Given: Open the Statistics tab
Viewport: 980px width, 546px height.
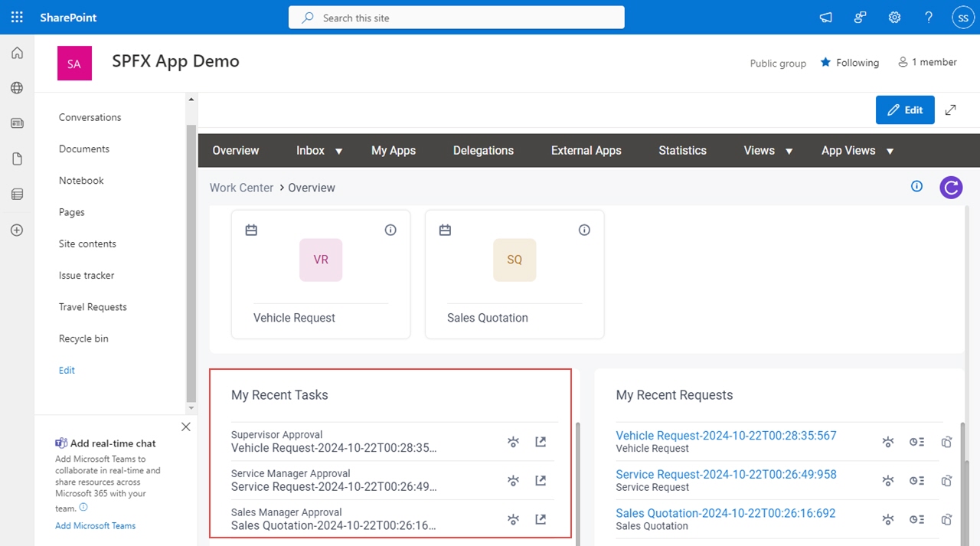Looking at the screenshot, I should coord(683,150).
